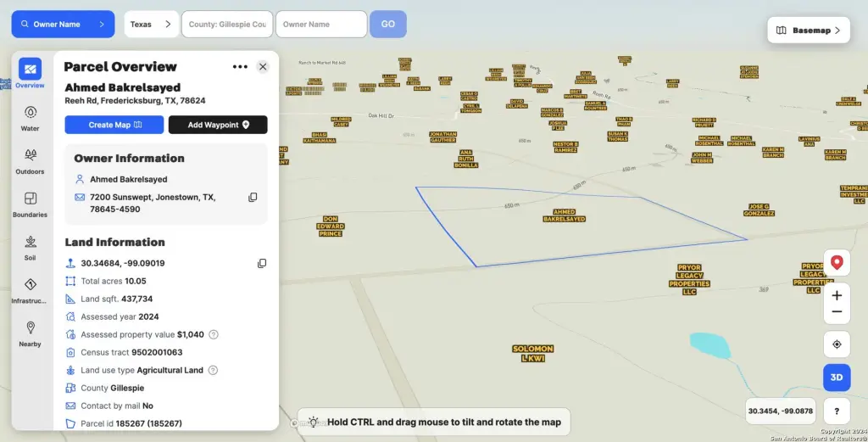Select the Boundaries sidebar icon
This screenshot has height=442, width=868.
coord(30,203)
